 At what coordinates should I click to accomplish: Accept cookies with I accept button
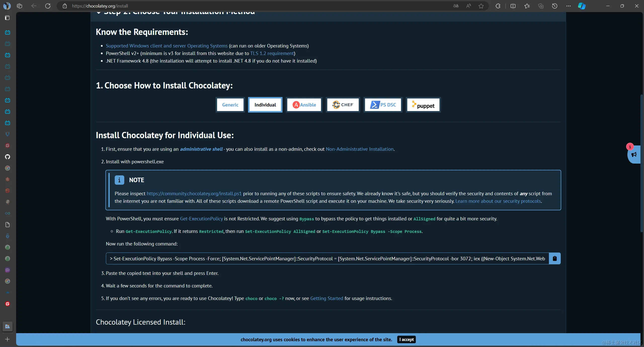pyautogui.click(x=406, y=339)
